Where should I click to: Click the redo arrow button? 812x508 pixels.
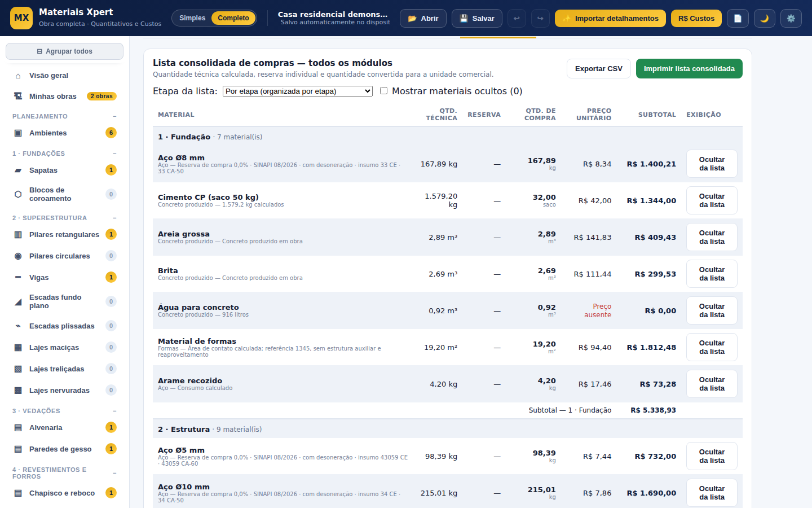[x=540, y=19]
